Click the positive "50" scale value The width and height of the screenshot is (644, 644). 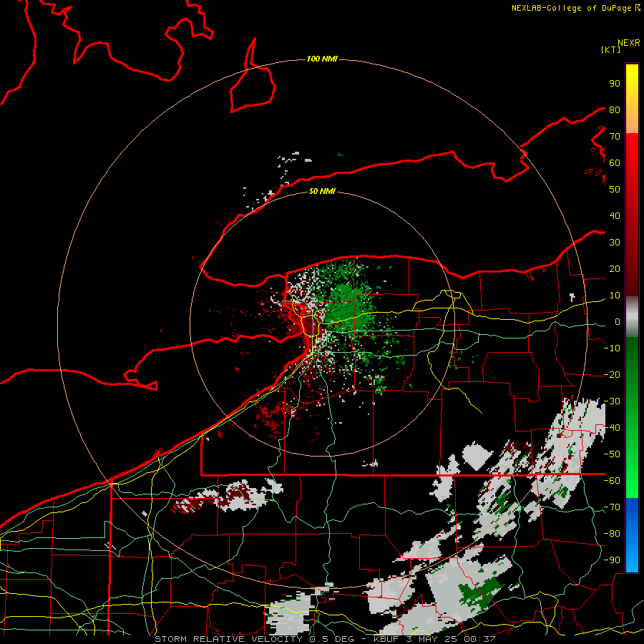[x=615, y=190]
